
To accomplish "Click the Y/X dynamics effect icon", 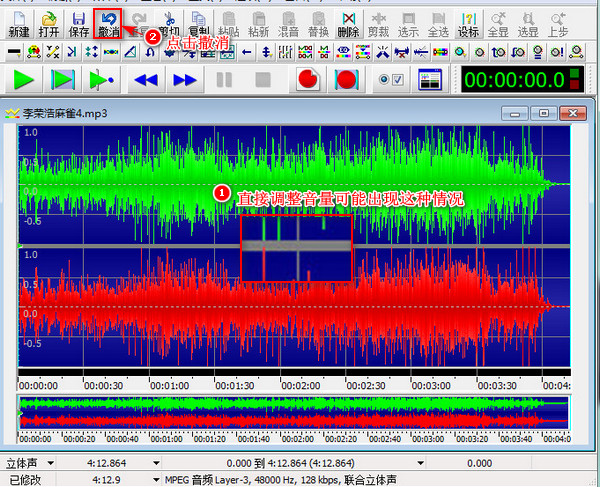I will [x=53, y=52].
